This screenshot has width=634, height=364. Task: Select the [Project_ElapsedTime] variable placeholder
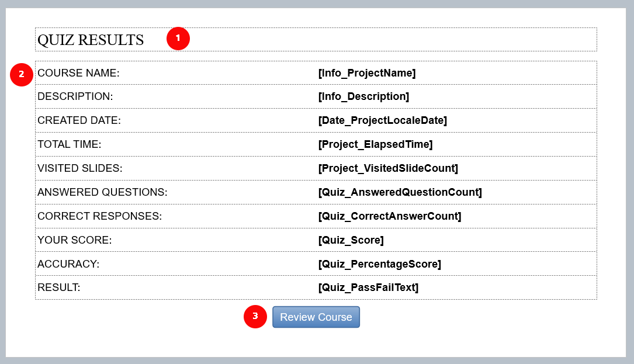pyautogui.click(x=375, y=144)
